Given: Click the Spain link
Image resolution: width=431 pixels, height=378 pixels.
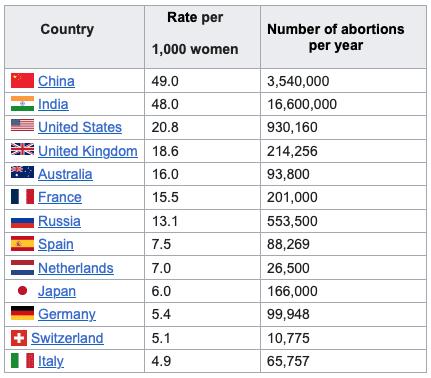Looking at the screenshot, I should pos(56,244).
